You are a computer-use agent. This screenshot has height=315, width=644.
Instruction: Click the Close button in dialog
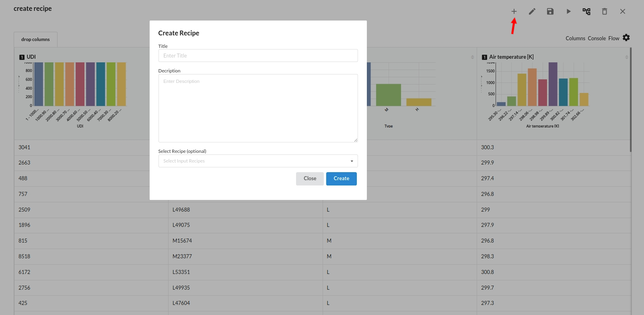click(x=310, y=179)
